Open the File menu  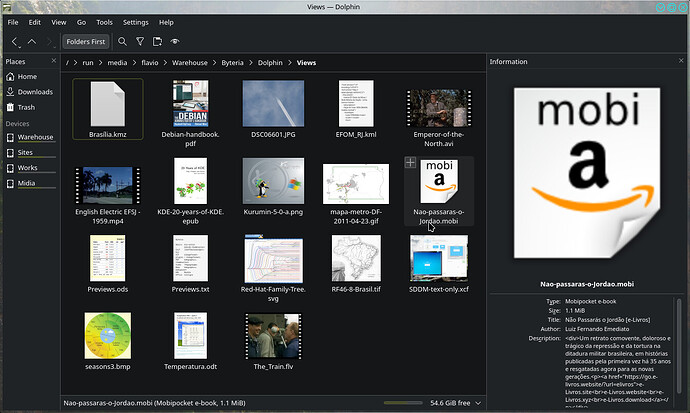pyautogui.click(x=13, y=22)
